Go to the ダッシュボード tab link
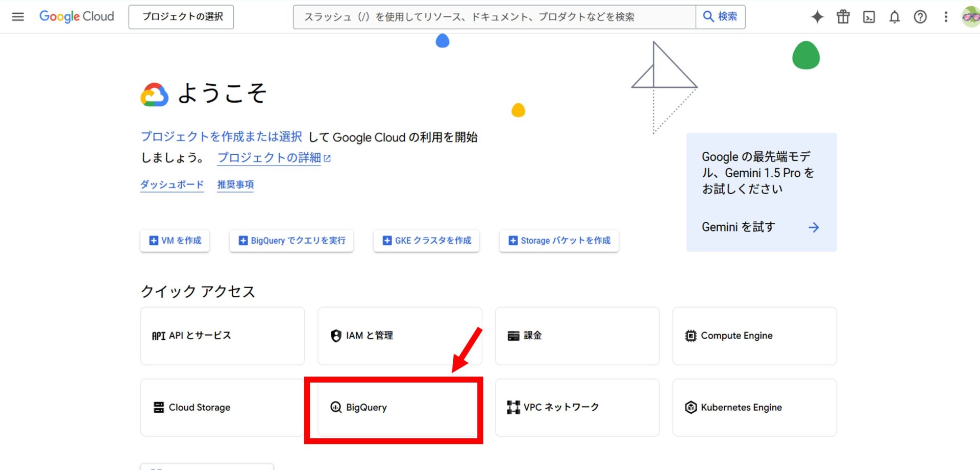The width and height of the screenshot is (980, 470). 172,184
